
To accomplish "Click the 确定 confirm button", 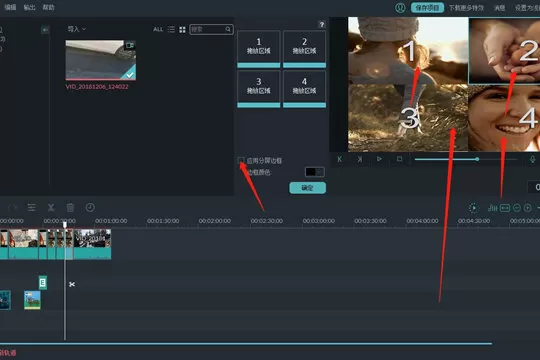I will point(308,188).
